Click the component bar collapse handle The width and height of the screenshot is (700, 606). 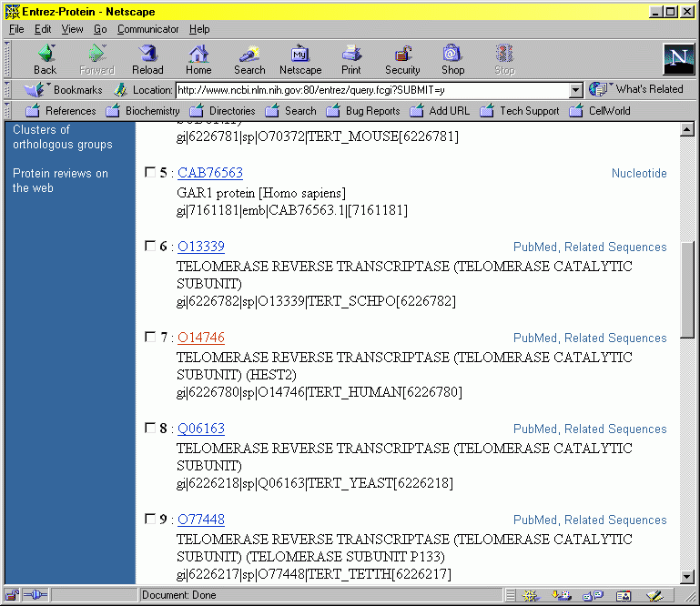510,595
